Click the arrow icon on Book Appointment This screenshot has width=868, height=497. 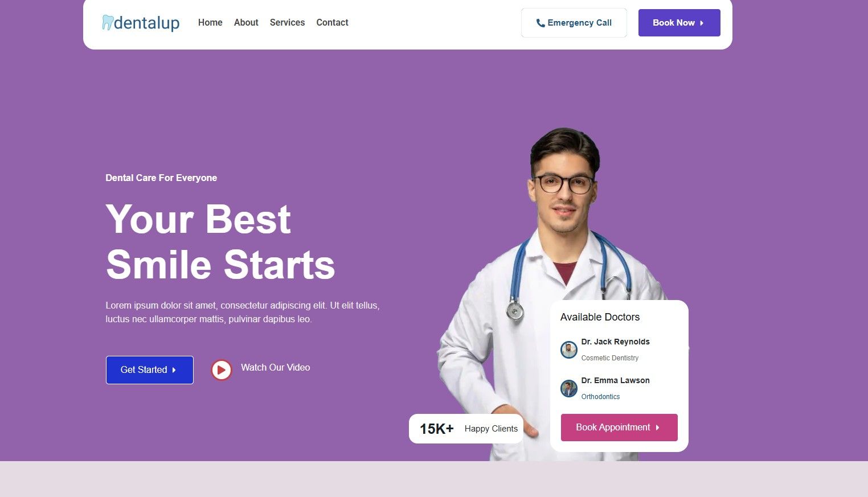(657, 428)
